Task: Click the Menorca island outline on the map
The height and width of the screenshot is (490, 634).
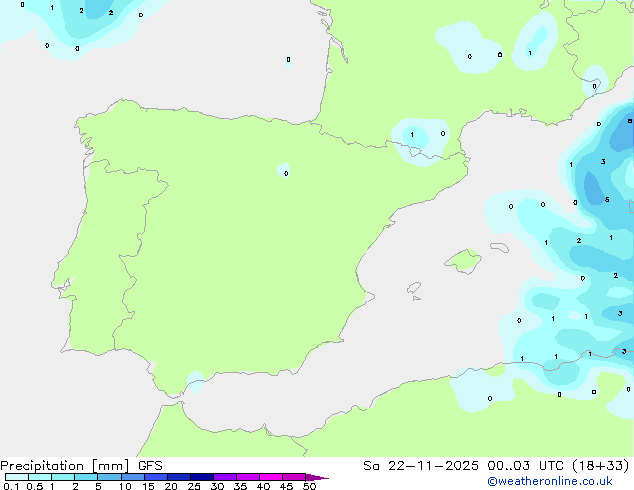Action: pyautogui.click(x=500, y=247)
